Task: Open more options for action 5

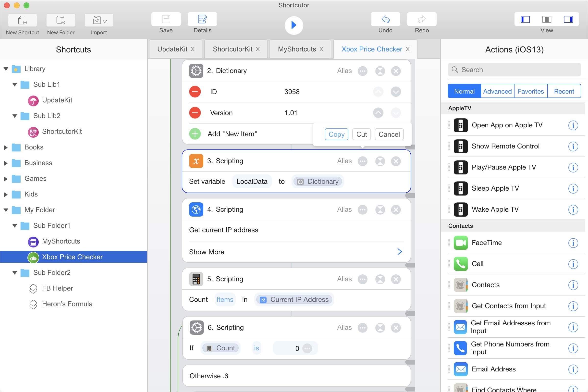Action: pyautogui.click(x=362, y=279)
